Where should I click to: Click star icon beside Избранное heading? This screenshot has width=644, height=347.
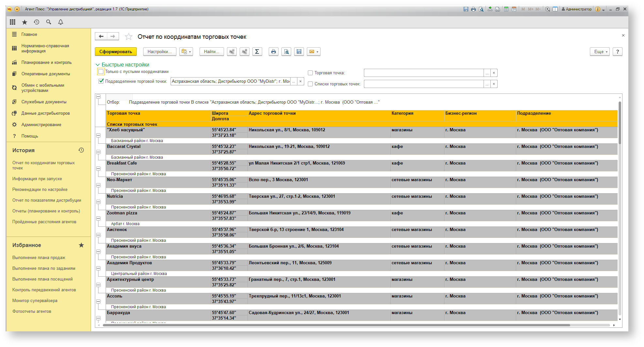point(81,245)
